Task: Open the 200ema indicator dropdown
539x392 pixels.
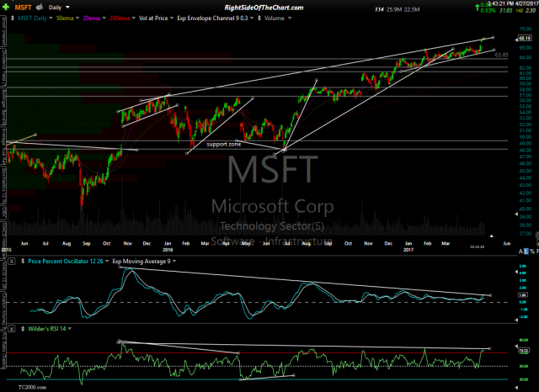Action: [x=133, y=19]
